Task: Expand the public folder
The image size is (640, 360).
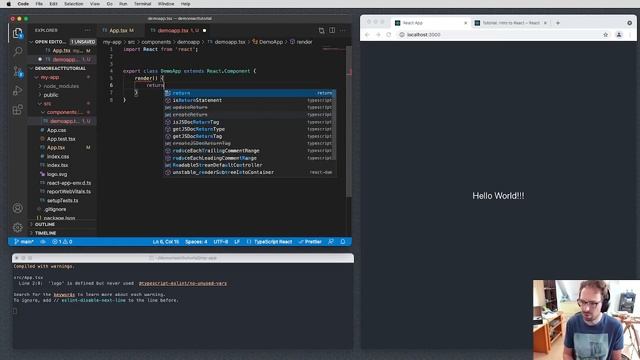Action: tap(40, 95)
